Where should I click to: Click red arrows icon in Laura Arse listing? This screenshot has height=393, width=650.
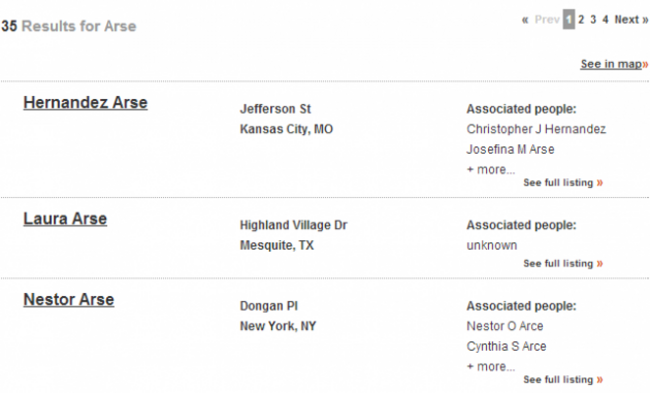pos(600,264)
